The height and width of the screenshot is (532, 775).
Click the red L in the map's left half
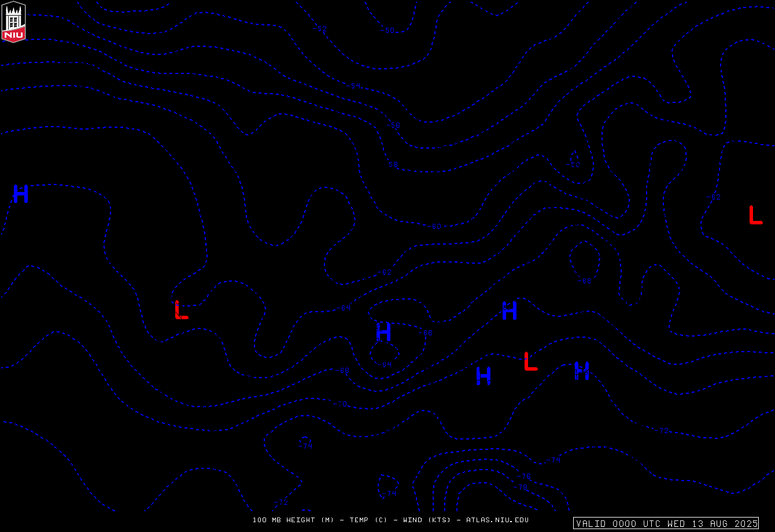[182, 309]
